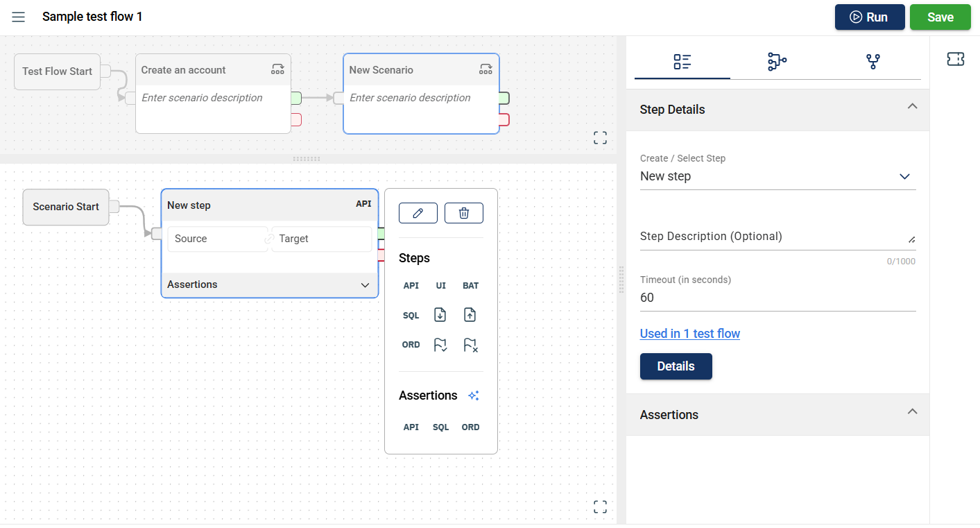Image resolution: width=980 pixels, height=528 pixels.
Task: Select the flag with checkmark step icon
Action: point(440,345)
